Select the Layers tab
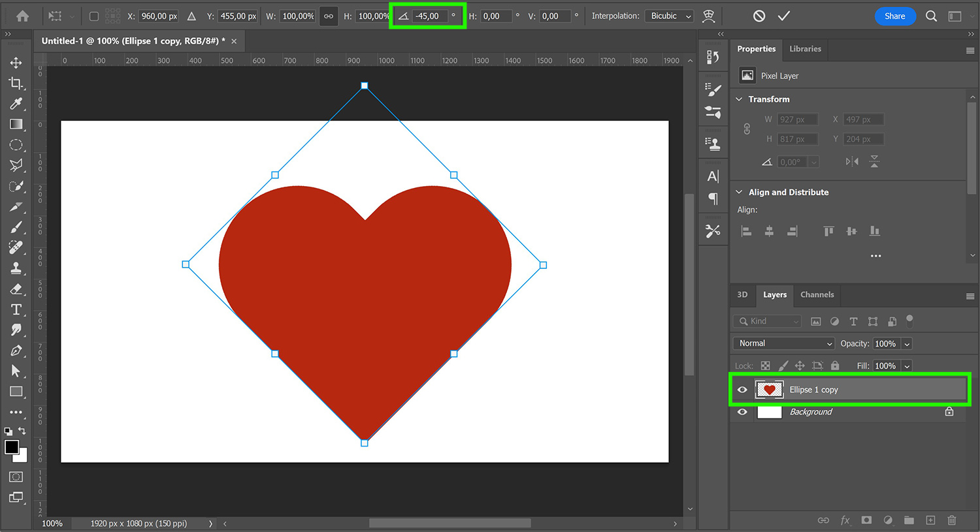Viewport: 980px width, 532px height. pyautogui.click(x=775, y=294)
